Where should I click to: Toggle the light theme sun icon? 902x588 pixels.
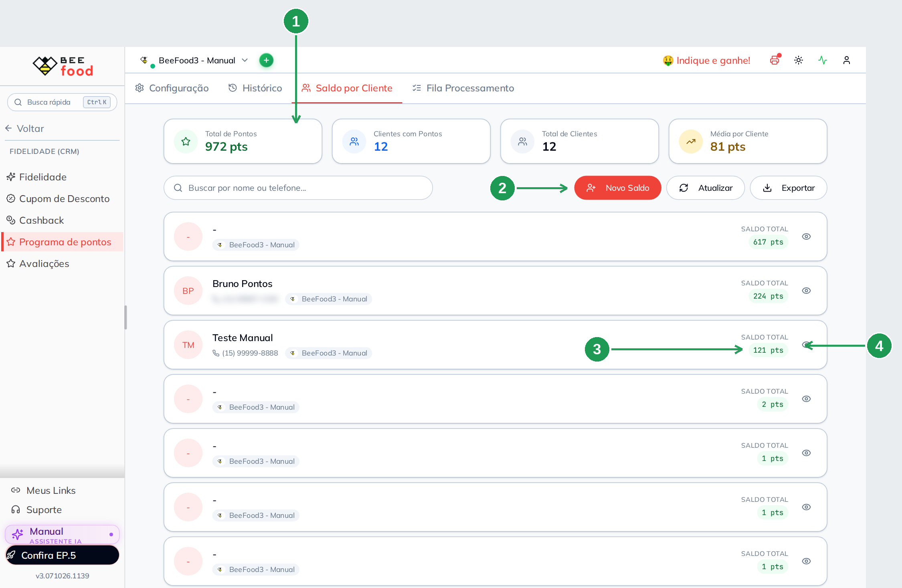point(799,60)
